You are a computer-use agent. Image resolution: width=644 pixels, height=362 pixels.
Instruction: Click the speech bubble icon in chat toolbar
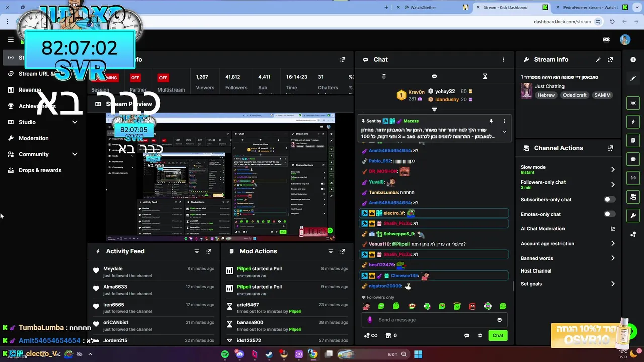tap(434, 76)
